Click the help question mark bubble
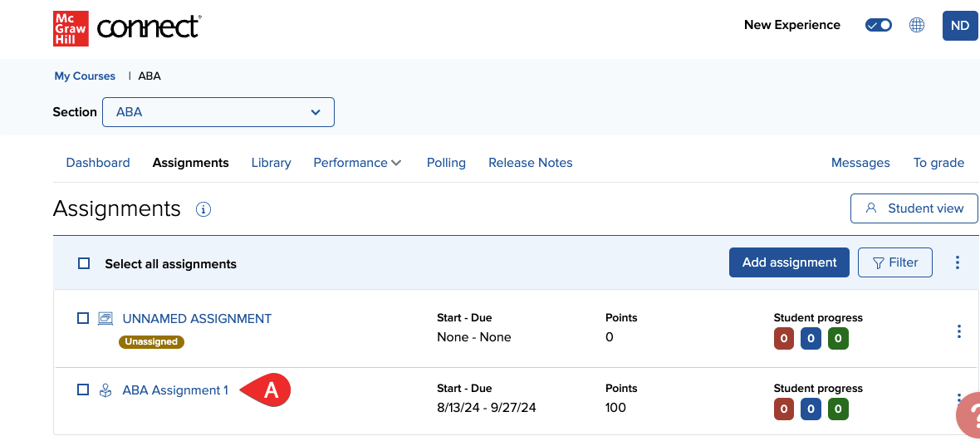This screenshot has height=441, width=980. (968, 418)
